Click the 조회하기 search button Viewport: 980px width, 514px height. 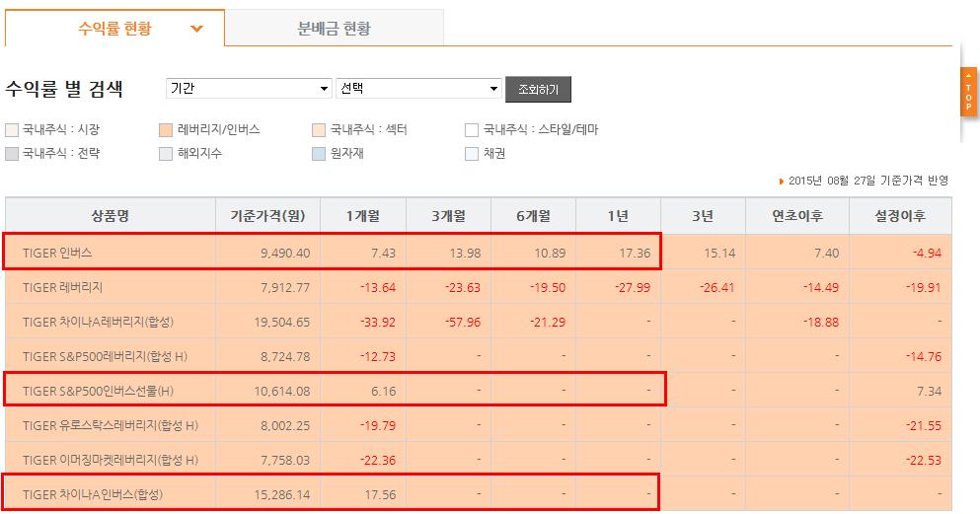click(538, 90)
